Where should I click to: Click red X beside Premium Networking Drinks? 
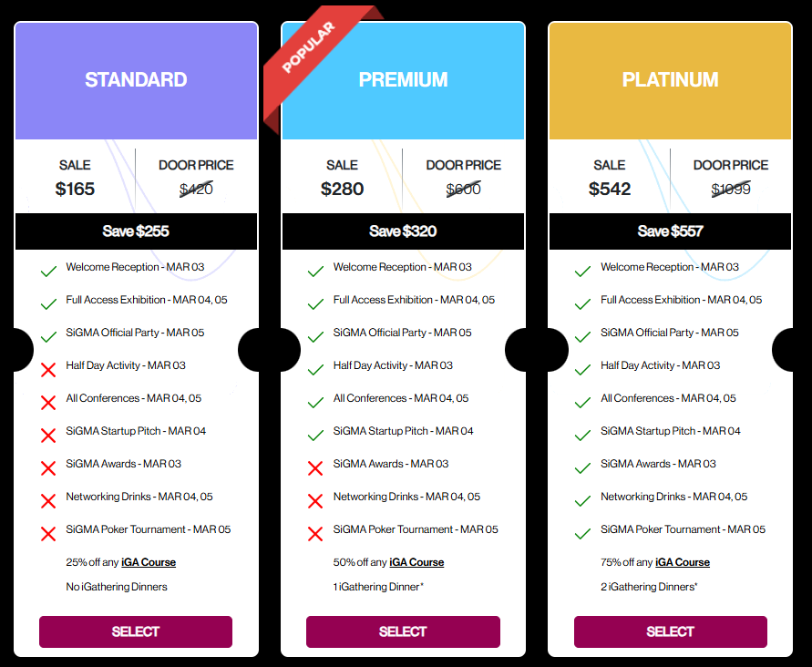(315, 500)
